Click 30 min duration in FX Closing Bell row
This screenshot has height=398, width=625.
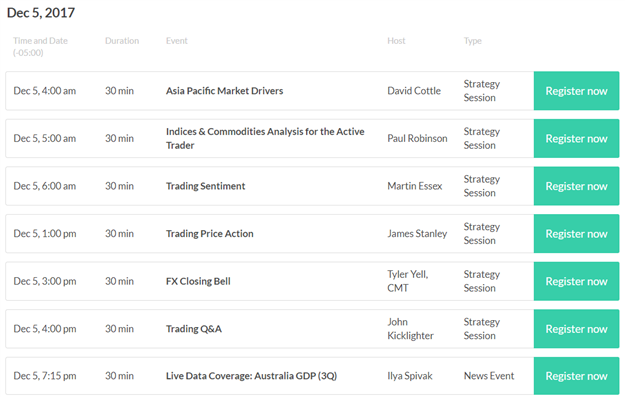tap(119, 281)
